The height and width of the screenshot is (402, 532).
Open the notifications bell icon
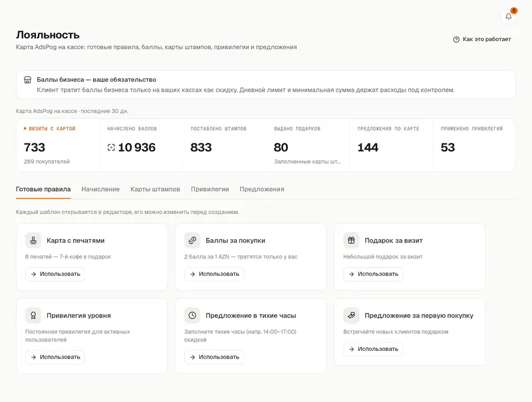(508, 16)
